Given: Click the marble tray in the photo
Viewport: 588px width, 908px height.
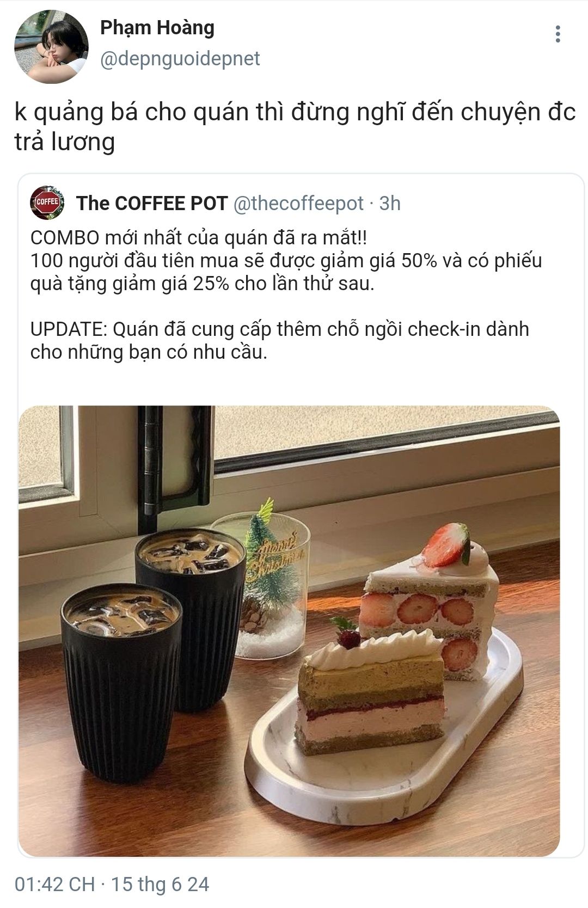Looking at the screenshot, I should coord(384,735).
